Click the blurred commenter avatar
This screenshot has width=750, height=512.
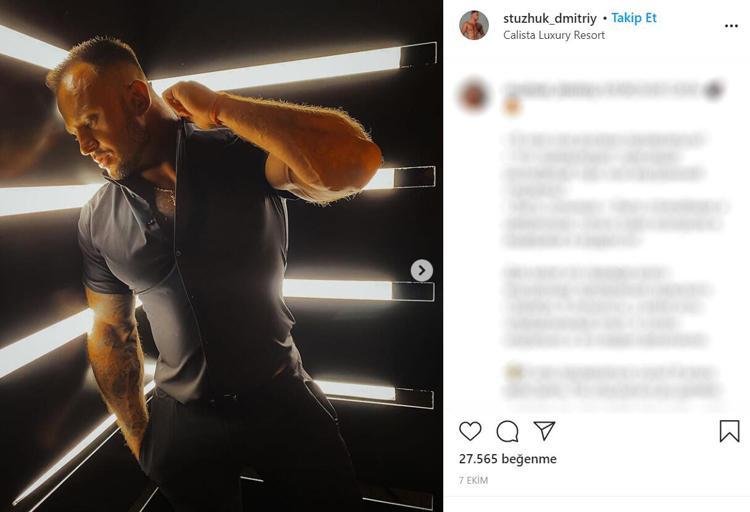(x=474, y=95)
